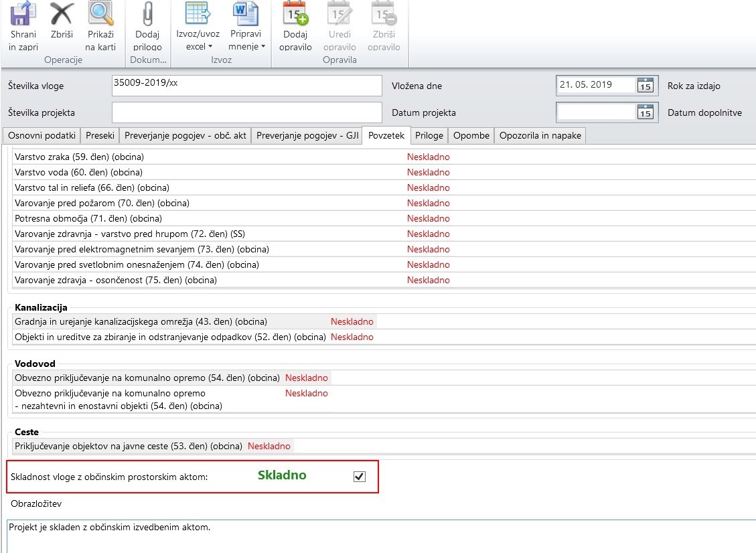This screenshot has height=553, width=756.
Task: Click the empty Številka projekta field
Action: [x=246, y=112]
